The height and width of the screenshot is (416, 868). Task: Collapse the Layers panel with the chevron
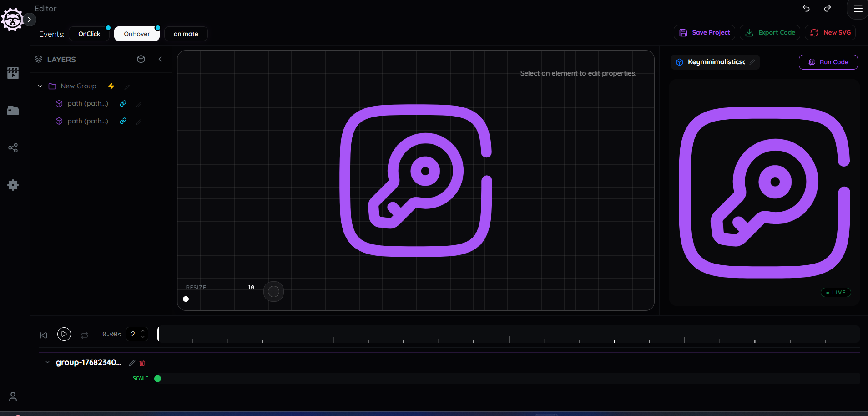[161, 59]
